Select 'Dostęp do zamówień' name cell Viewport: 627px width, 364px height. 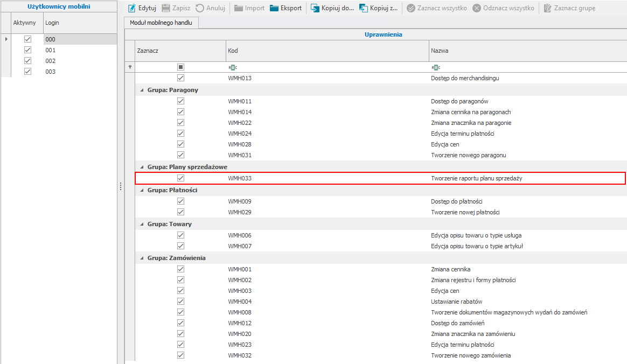[x=528, y=323]
